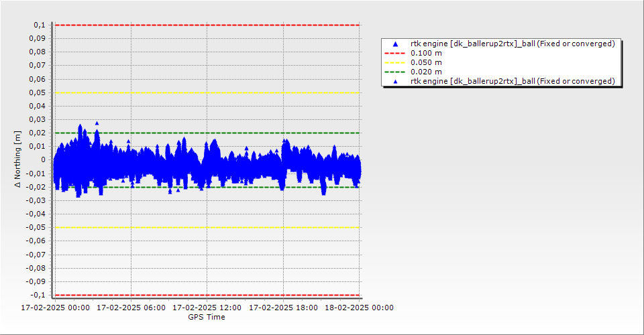Click the y-axis tick label 0,02
The width and height of the screenshot is (644, 335).
pos(38,133)
